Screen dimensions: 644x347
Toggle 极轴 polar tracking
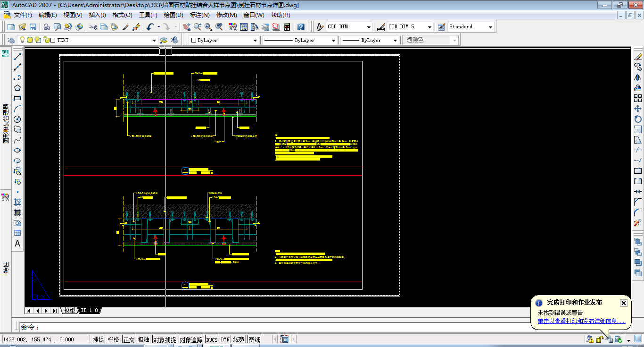tap(144, 339)
